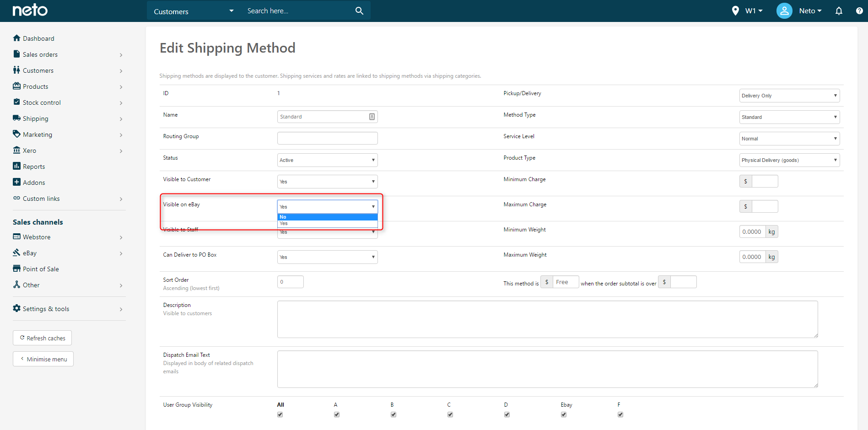Image resolution: width=868 pixels, height=430 pixels.
Task: Click the Reports chart icon
Action: pyautogui.click(x=17, y=166)
